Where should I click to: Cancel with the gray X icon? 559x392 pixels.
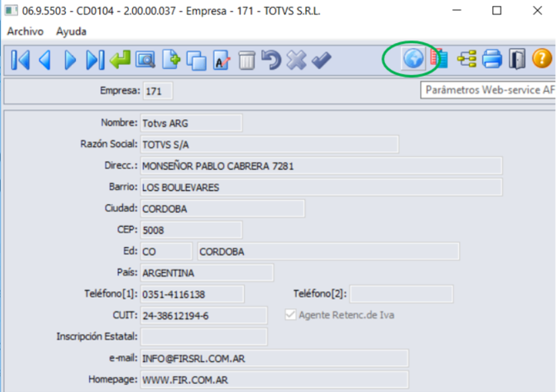tap(296, 60)
